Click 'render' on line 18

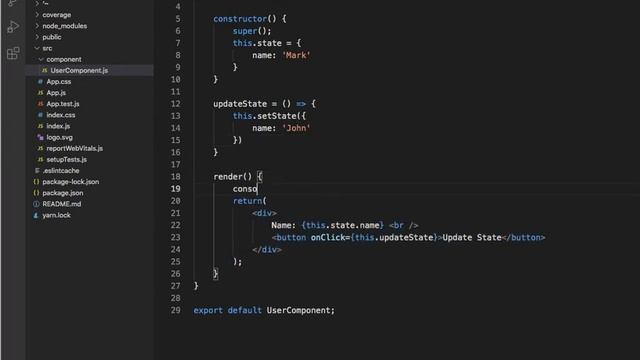(228, 177)
